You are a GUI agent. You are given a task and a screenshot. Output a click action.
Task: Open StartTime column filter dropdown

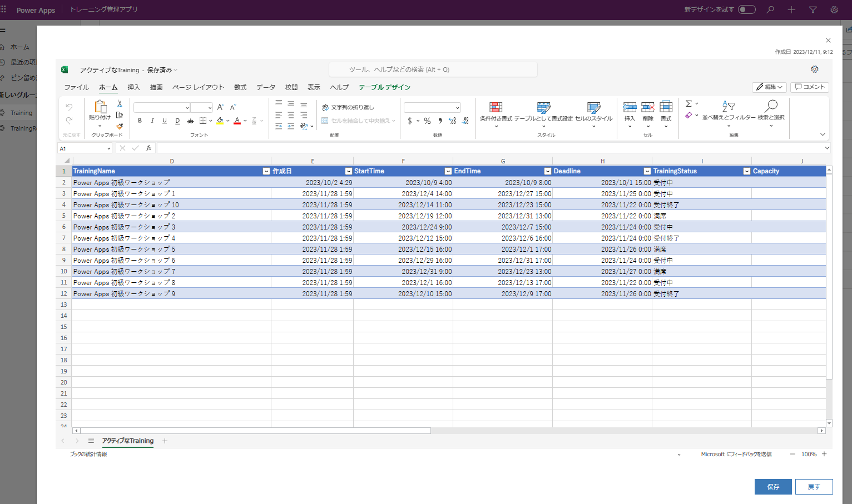click(x=448, y=171)
